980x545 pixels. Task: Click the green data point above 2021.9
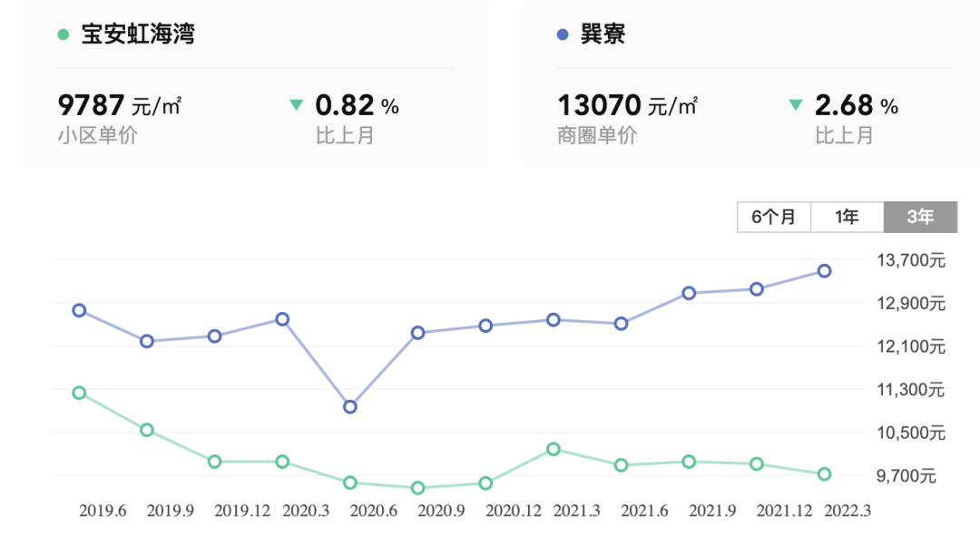click(x=689, y=462)
